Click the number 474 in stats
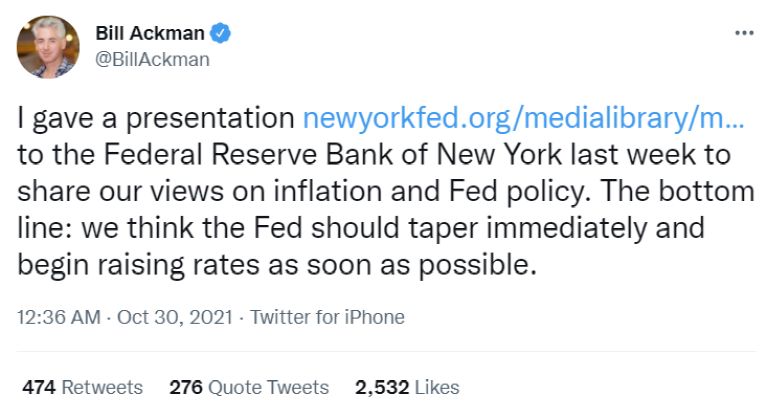The image size is (766, 413). [x=36, y=387]
